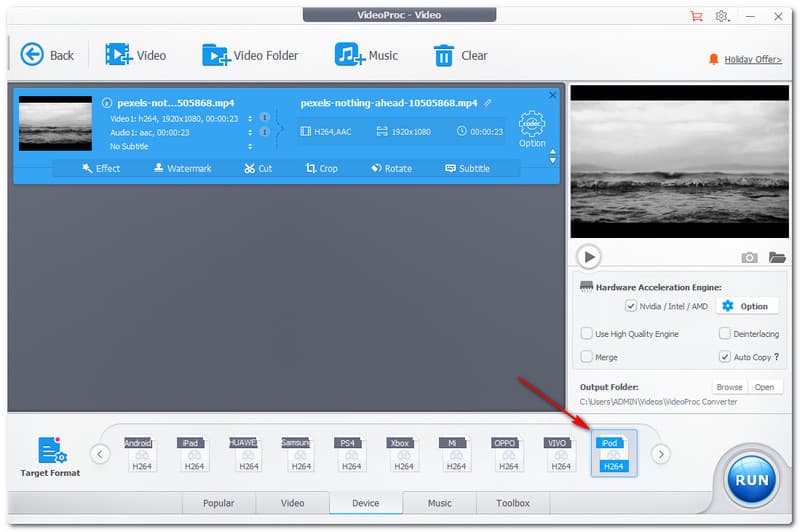Move the video item up
Screen dimensions: 800x532
pyautogui.click(x=553, y=152)
